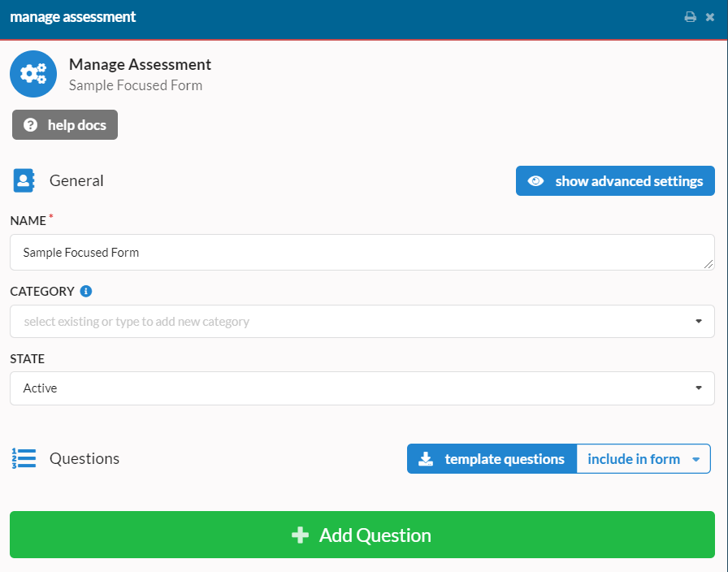
Task: Click the download icon on template questions
Action: coord(426,458)
